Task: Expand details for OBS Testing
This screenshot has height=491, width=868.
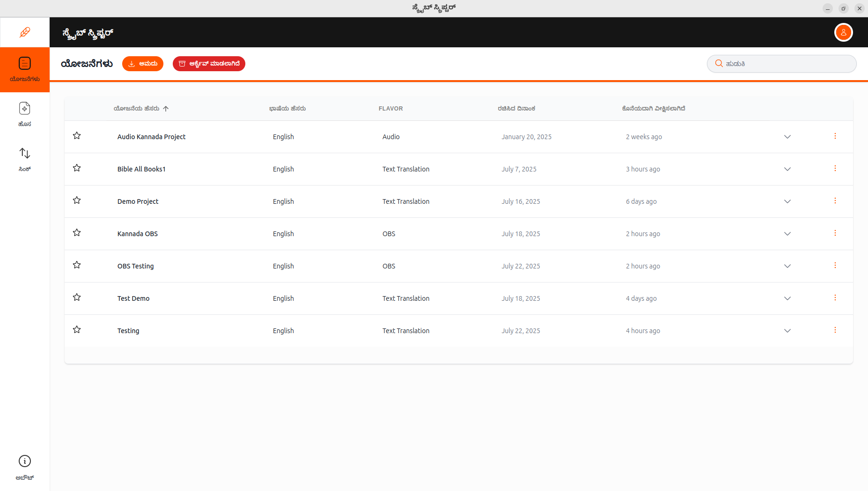Action: 787,266
